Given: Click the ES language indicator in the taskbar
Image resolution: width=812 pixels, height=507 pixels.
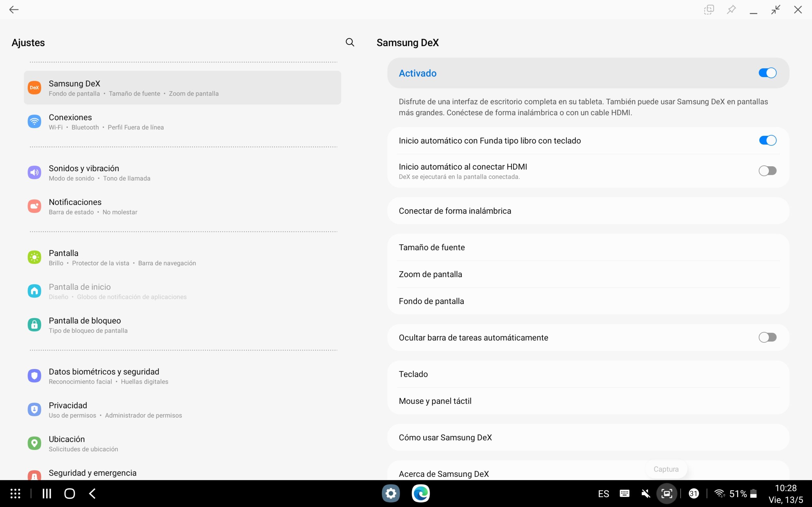Looking at the screenshot, I should [603, 494].
